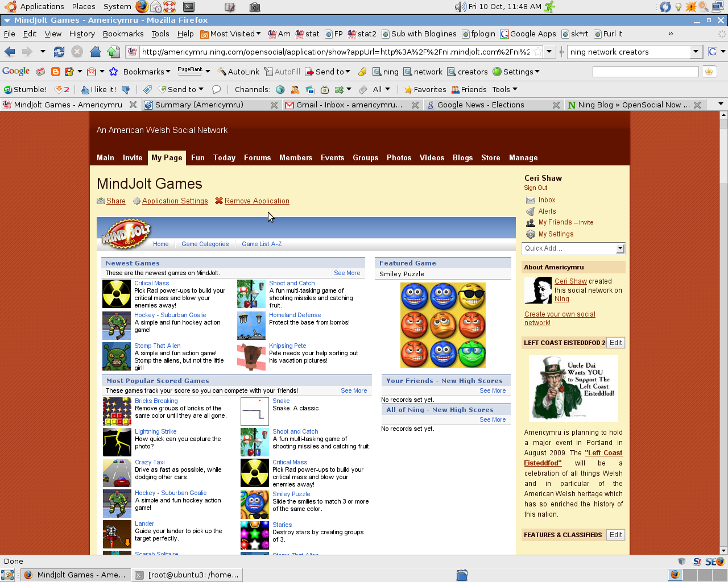The height and width of the screenshot is (582, 728).
Task: Expand the Most Visited bookmarks dropdown
Action: [x=230, y=34]
